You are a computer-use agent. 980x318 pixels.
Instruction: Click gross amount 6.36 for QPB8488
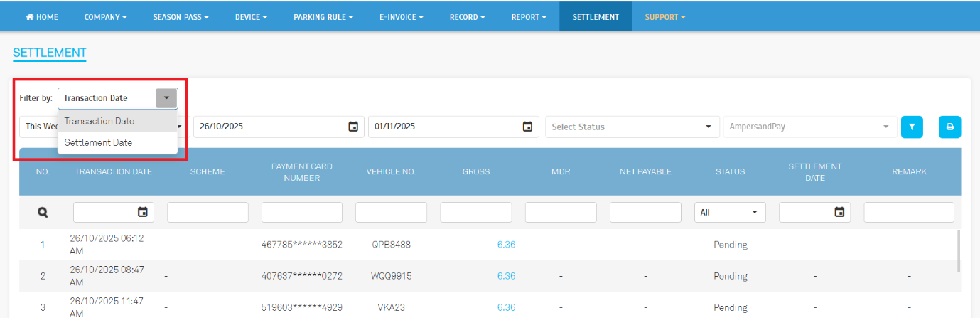506,245
